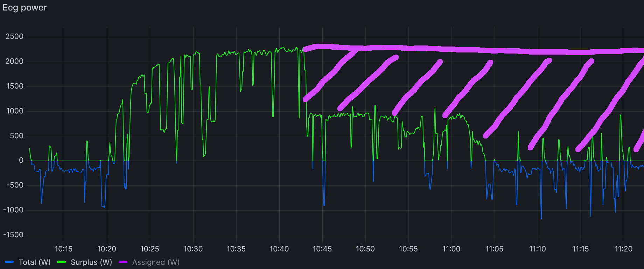This screenshot has height=269, width=644.
Task: Click the green Surplus (W) color swatch
Action: (x=62, y=262)
